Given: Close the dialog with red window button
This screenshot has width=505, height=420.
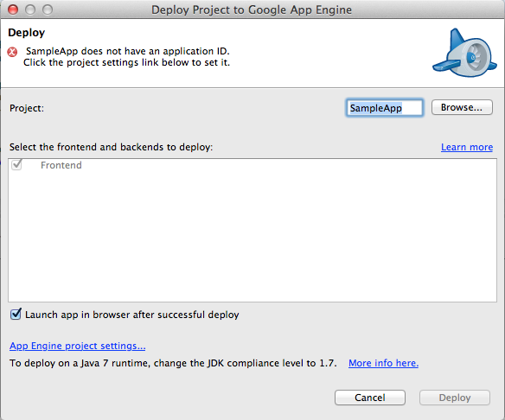Looking at the screenshot, I should point(13,10).
